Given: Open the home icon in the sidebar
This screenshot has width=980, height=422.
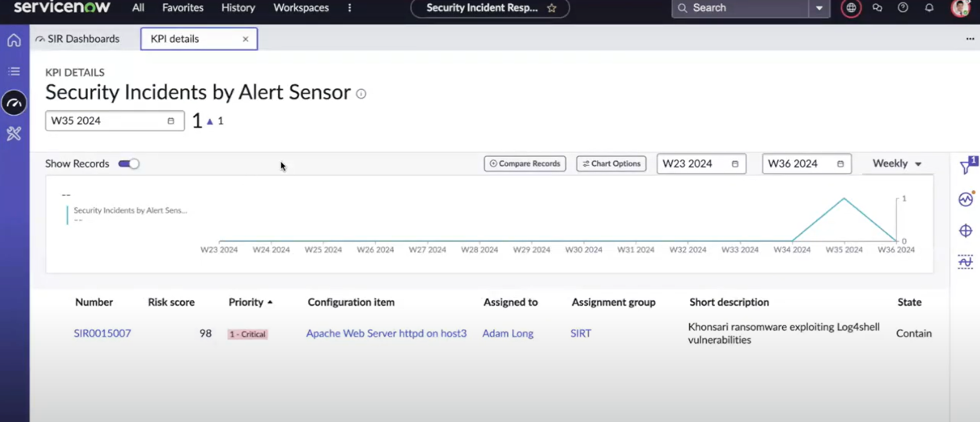Looking at the screenshot, I should tap(14, 40).
